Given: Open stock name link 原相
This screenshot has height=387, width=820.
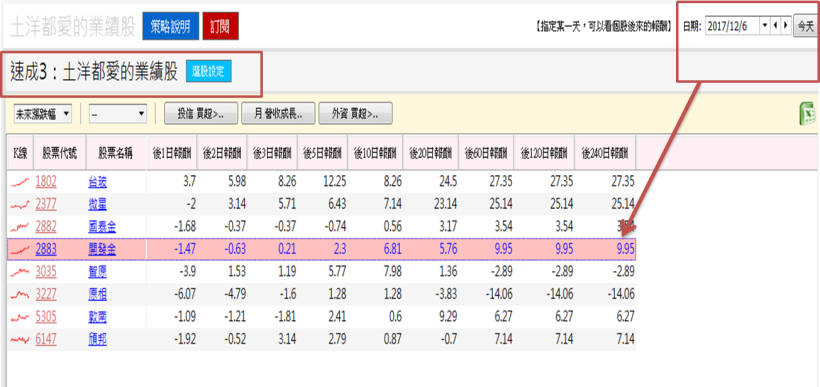Looking at the screenshot, I should [x=98, y=294].
